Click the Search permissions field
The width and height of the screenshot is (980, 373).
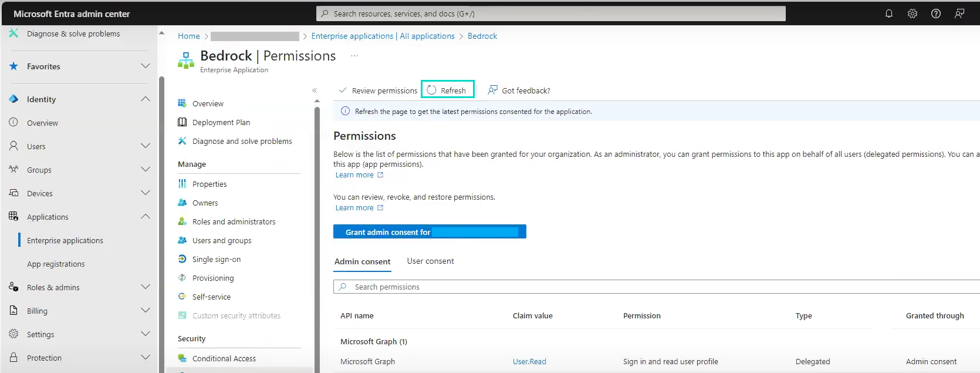[x=657, y=287]
